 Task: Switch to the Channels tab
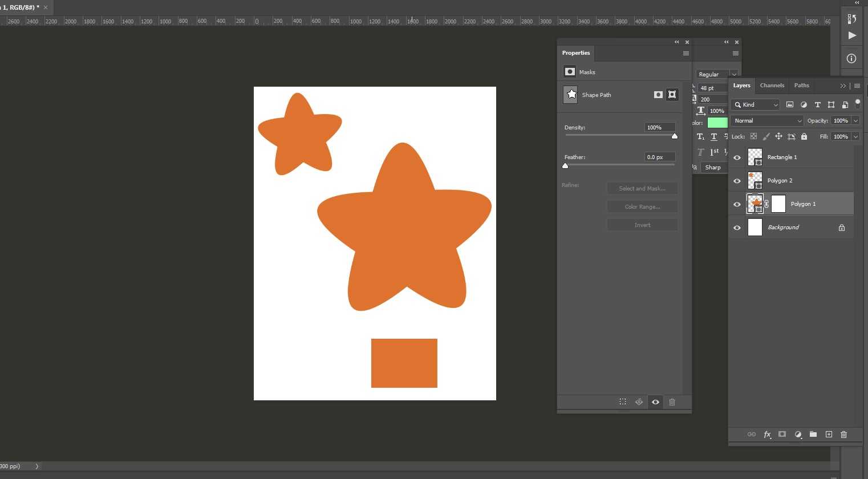(x=772, y=86)
